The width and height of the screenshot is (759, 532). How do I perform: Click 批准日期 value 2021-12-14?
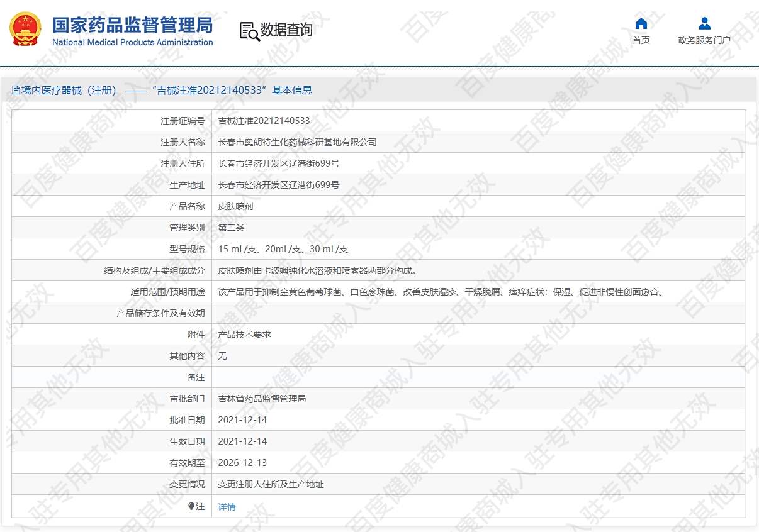[x=242, y=420]
